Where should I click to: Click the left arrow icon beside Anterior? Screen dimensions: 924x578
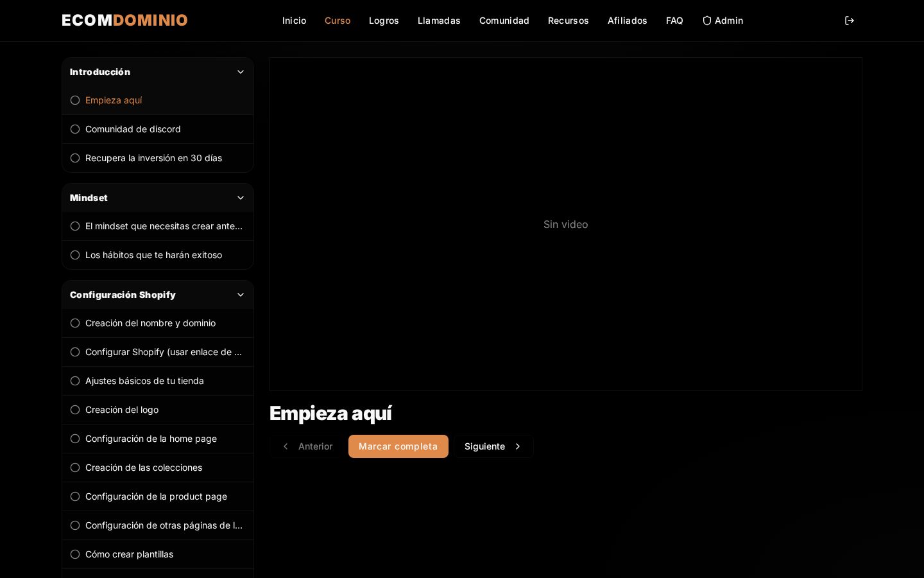pyautogui.click(x=286, y=446)
